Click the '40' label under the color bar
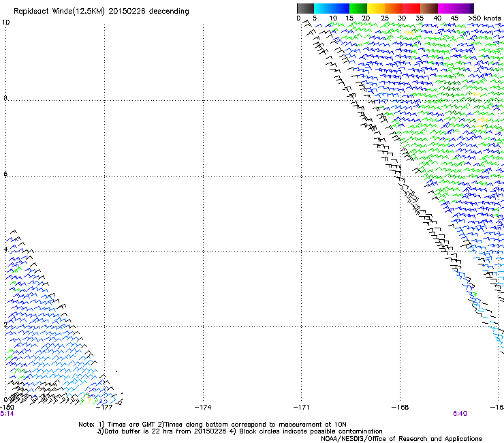The image size is (504, 443). click(x=437, y=18)
